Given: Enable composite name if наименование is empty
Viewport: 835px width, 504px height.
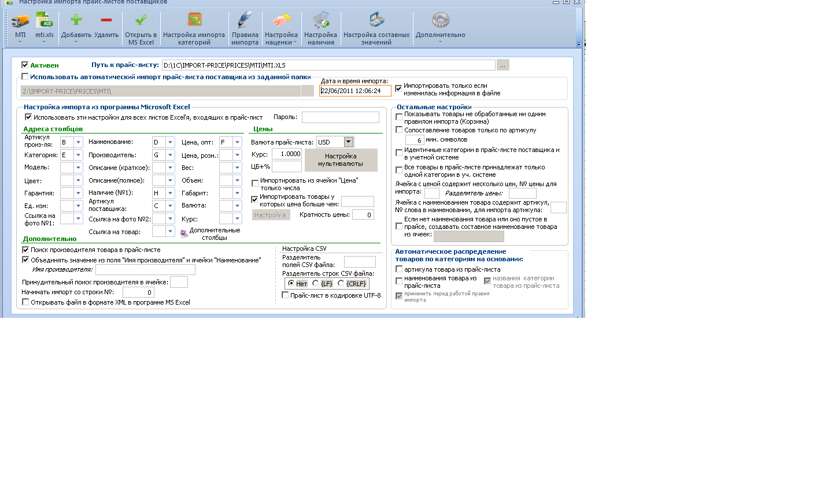Looking at the screenshot, I should tap(399, 226).
